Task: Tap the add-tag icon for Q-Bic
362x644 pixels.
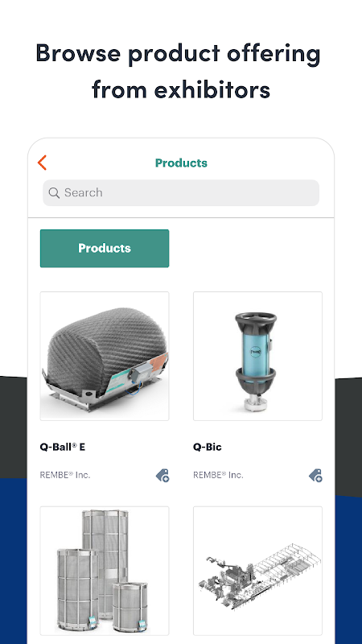Action: [315, 475]
